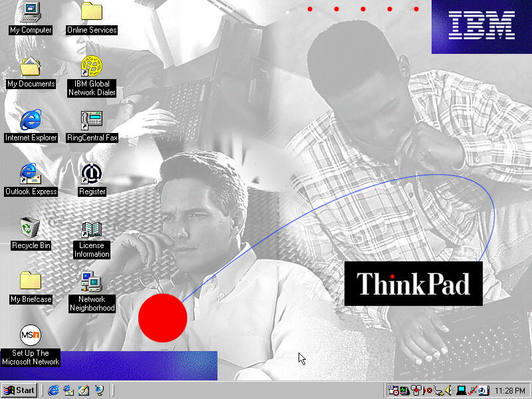Open the License Information icon
Image resolution: width=532 pixels, height=399 pixels.
[92, 230]
